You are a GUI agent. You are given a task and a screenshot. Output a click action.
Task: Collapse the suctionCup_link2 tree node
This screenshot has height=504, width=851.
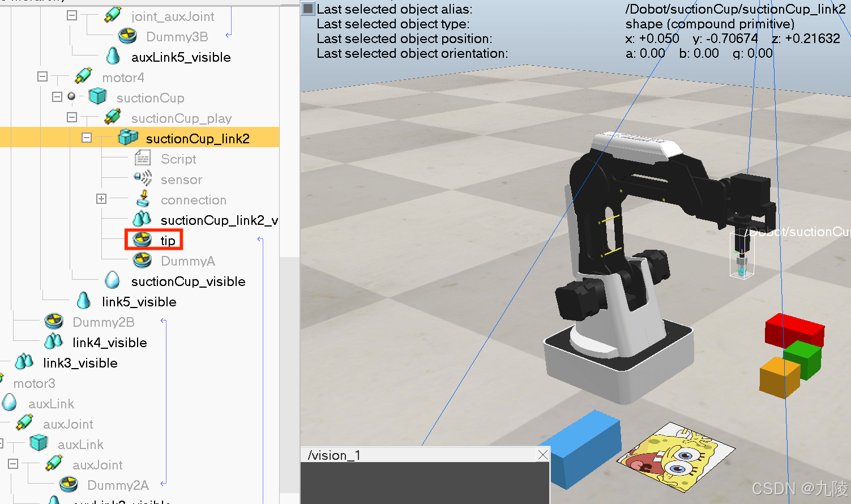coord(87,138)
